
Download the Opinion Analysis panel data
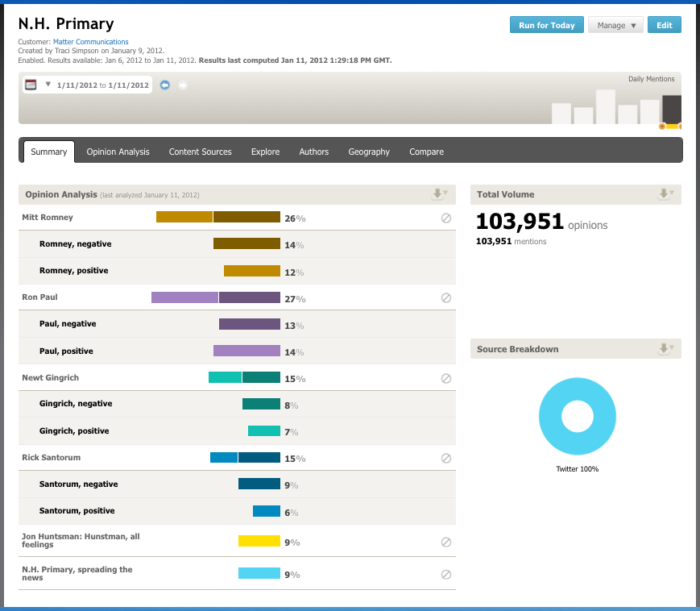[440, 194]
